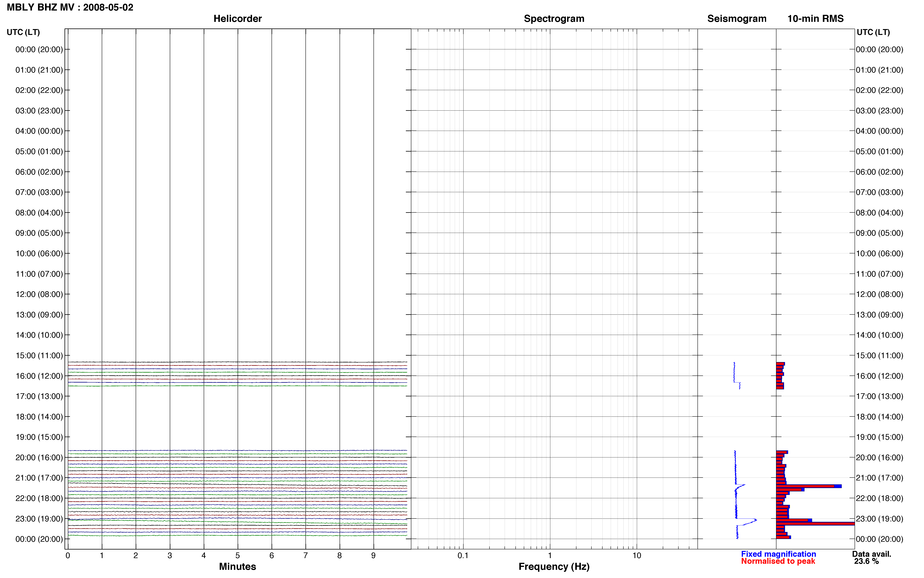Click the seismogram step offset after 16:00
The image size is (924, 578).
[737, 383]
